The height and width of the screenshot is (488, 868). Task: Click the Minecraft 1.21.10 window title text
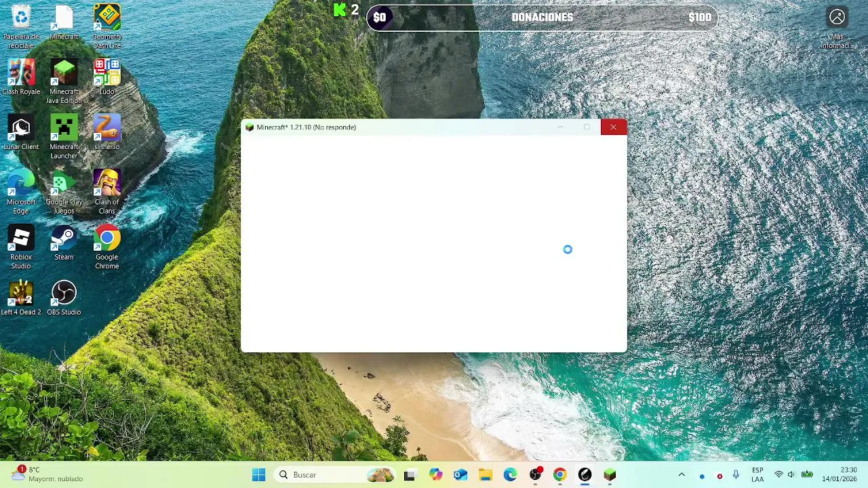(306, 127)
